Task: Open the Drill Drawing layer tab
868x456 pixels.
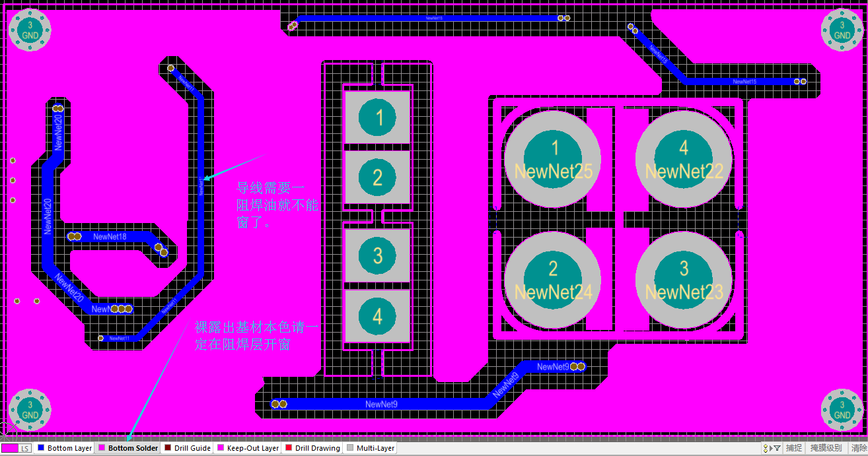Action: 317,448
